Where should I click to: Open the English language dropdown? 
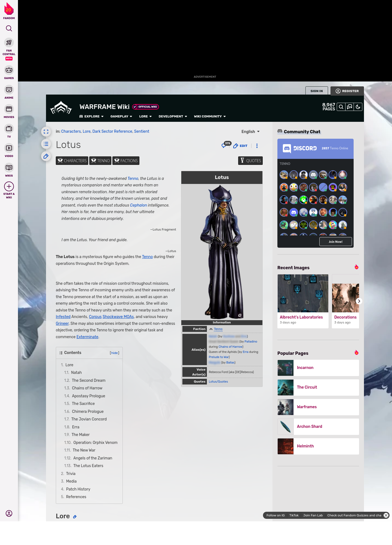[250, 132]
